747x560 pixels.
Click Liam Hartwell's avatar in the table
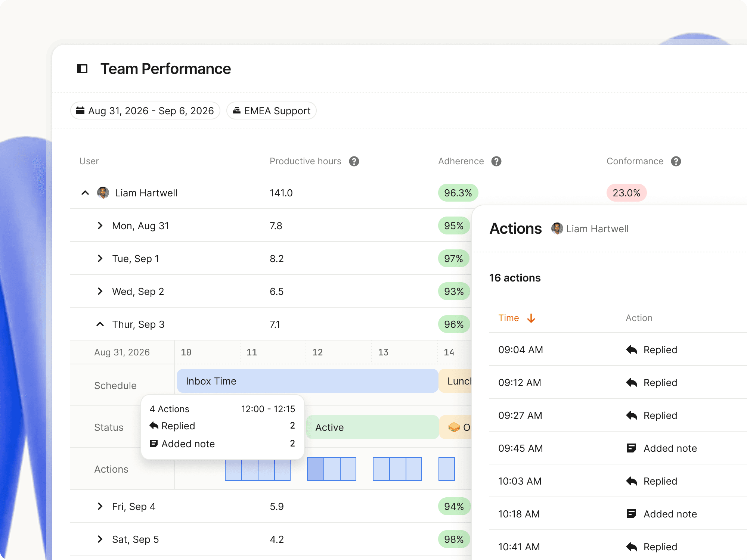(x=103, y=193)
